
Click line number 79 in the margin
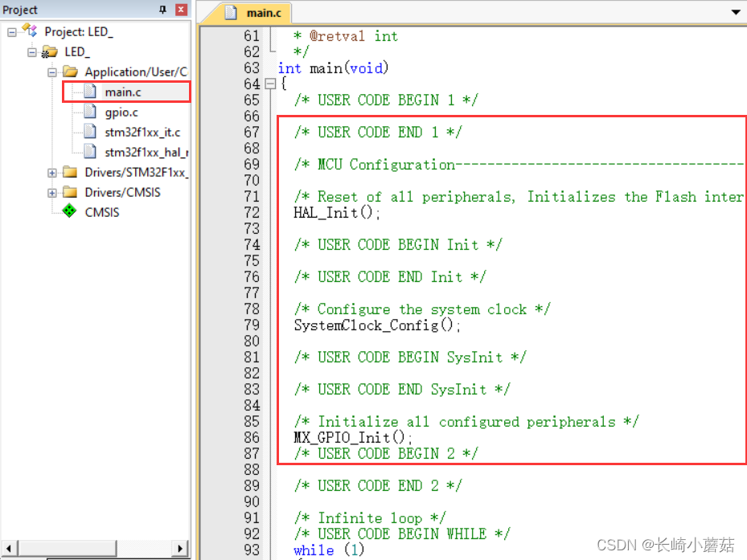(252, 325)
